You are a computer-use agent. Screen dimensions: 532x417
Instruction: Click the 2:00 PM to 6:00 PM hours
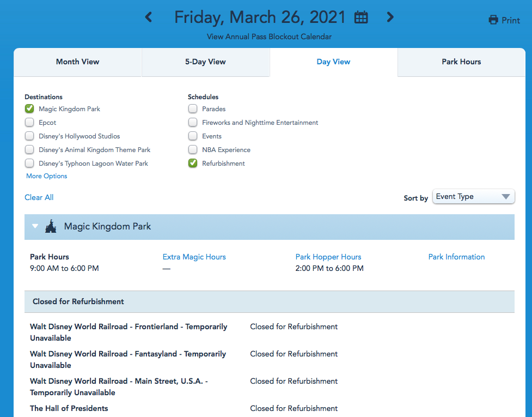(329, 268)
